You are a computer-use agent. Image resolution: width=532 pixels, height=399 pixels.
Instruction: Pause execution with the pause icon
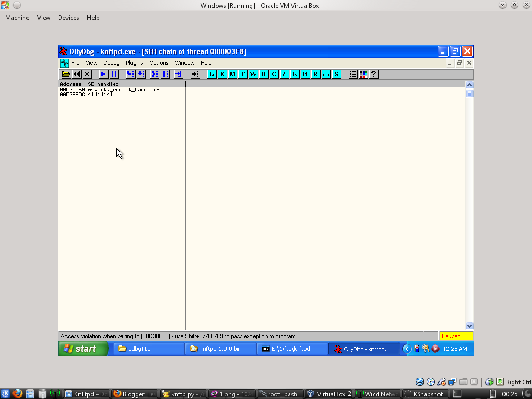[114, 74]
